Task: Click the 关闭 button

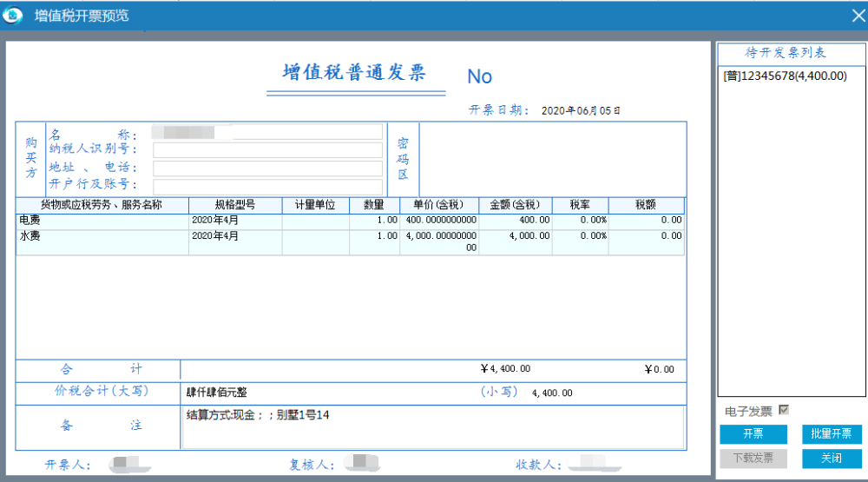Action: [x=832, y=459]
